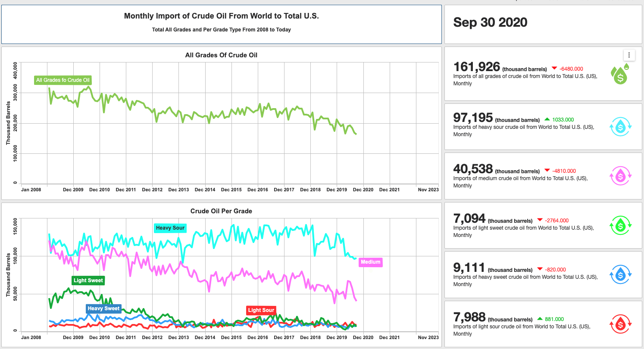
Task: Click the pink medium crude oil icon
Action: (x=620, y=176)
